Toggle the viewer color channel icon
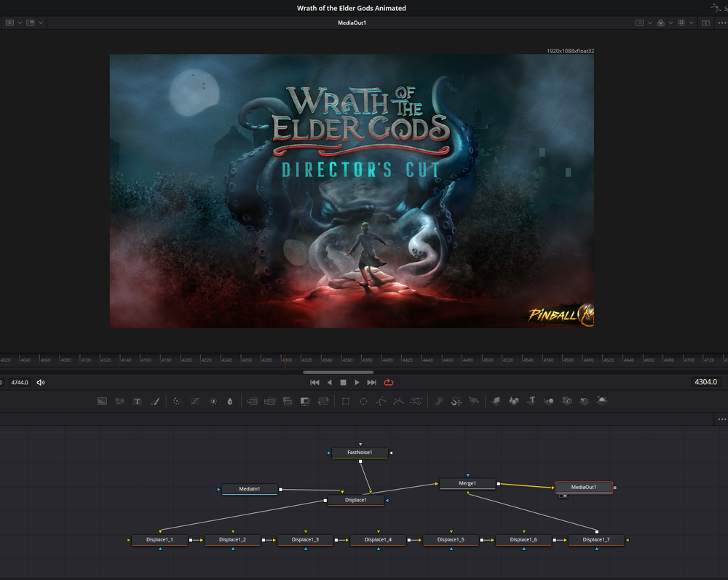 point(661,23)
